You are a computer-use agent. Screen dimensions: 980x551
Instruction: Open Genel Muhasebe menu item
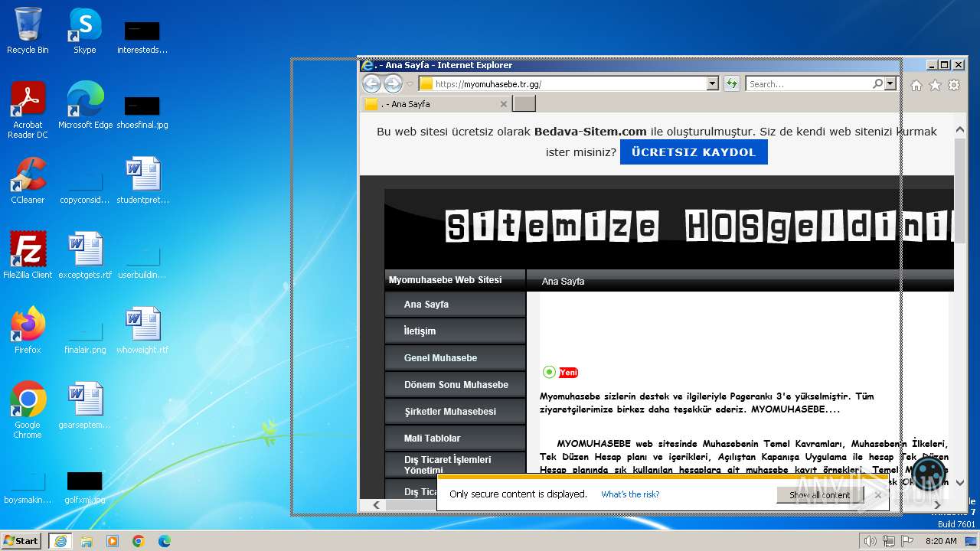coord(456,358)
